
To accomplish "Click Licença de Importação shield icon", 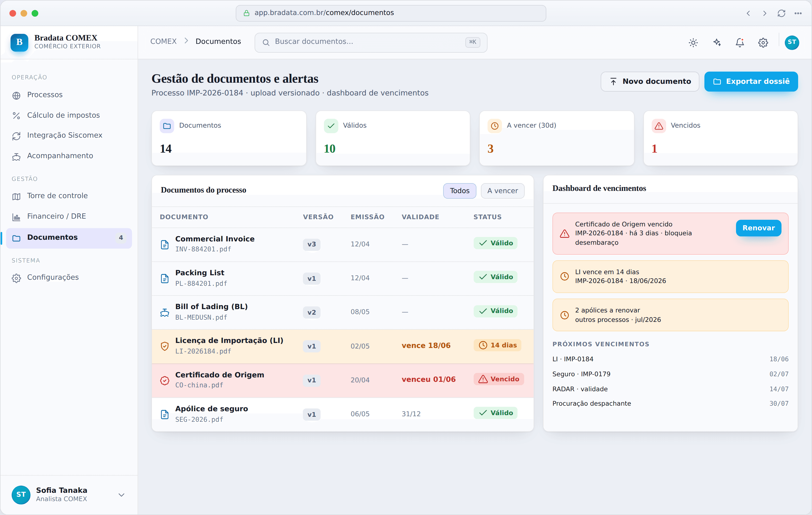I will pos(164,346).
